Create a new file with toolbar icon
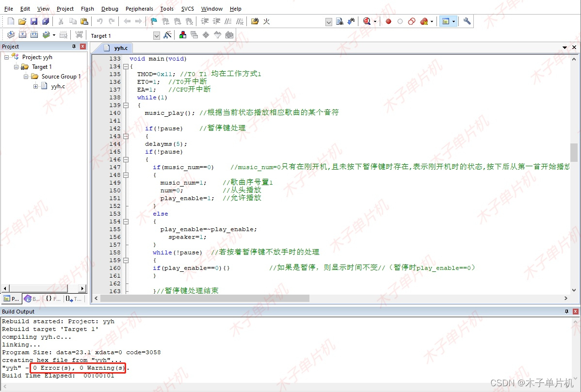Image resolution: width=581 pixels, height=392 pixels. pyautogui.click(x=11, y=21)
